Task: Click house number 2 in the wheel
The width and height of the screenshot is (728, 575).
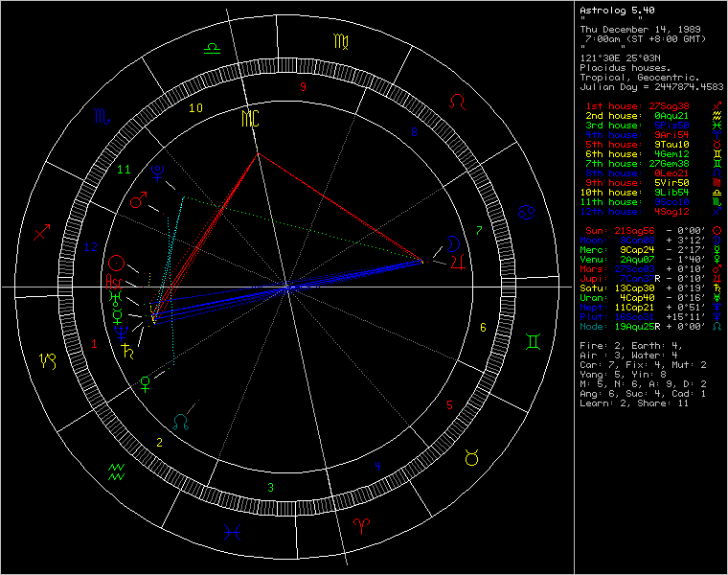Action: [159, 443]
